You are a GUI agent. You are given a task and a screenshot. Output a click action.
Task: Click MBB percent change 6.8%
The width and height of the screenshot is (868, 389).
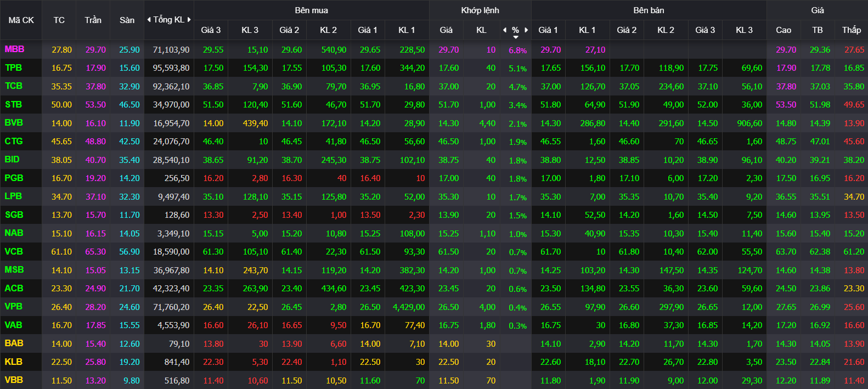517,50
